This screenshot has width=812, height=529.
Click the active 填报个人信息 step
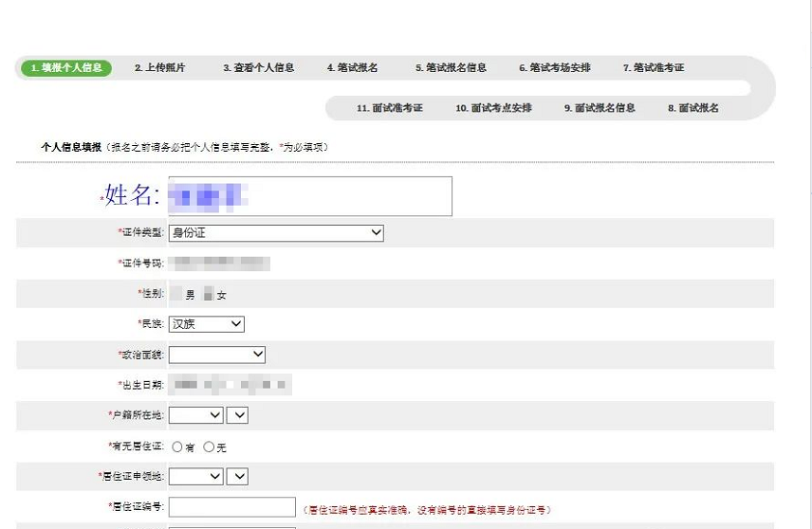65,68
